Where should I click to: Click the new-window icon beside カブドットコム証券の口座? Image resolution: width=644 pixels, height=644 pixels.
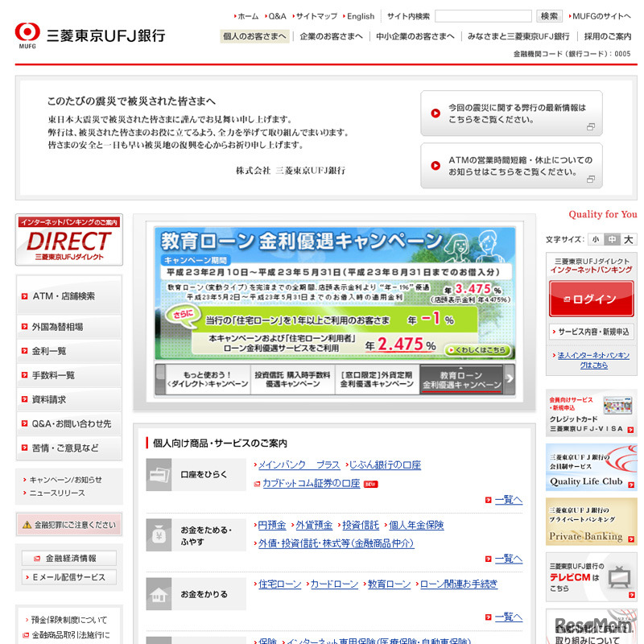(x=257, y=484)
